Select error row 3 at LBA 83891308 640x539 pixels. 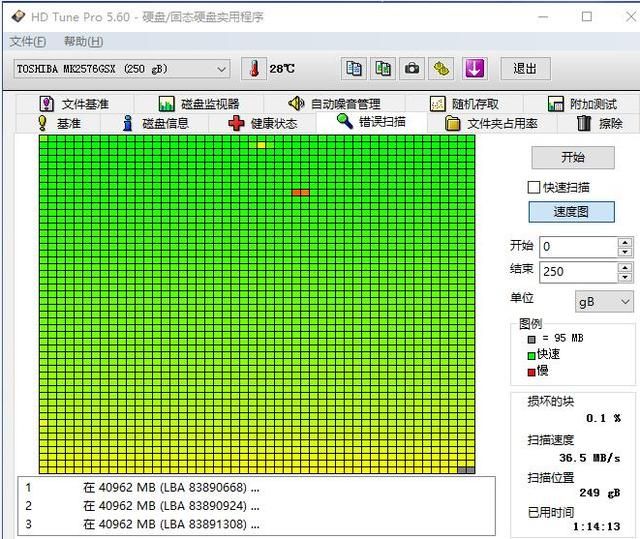coord(256,524)
